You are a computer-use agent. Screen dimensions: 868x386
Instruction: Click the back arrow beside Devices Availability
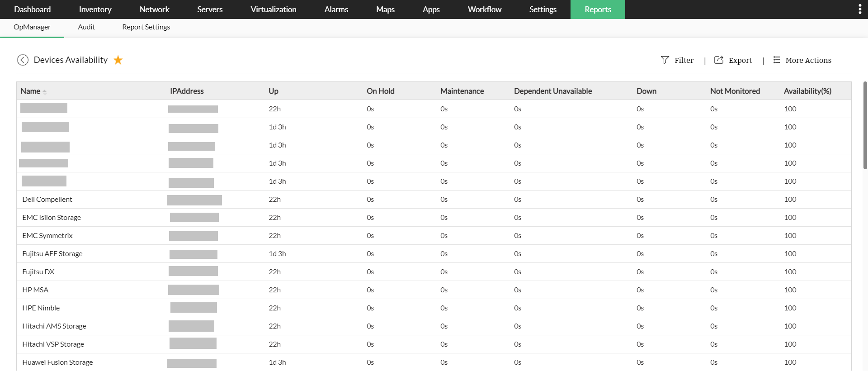[23, 60]
